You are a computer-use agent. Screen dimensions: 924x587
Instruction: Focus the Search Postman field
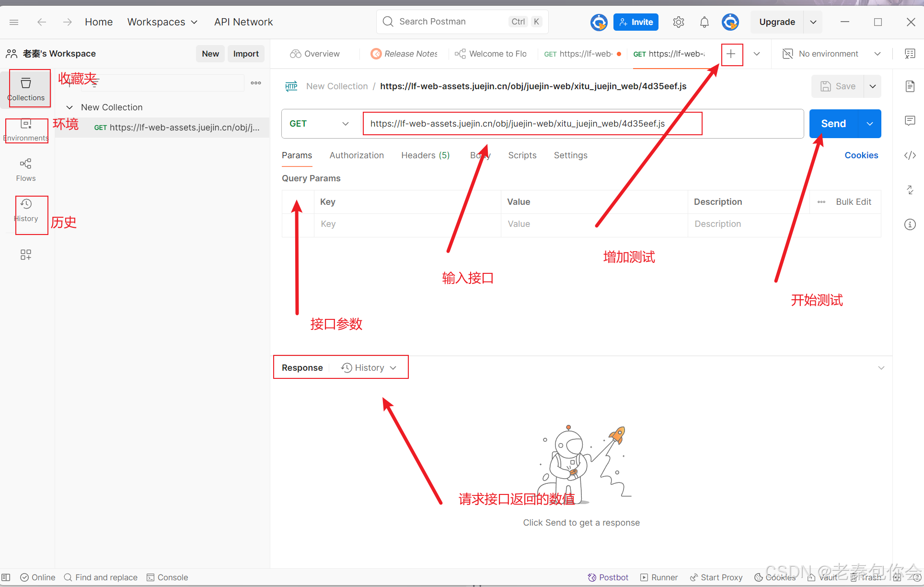point(462,22)
